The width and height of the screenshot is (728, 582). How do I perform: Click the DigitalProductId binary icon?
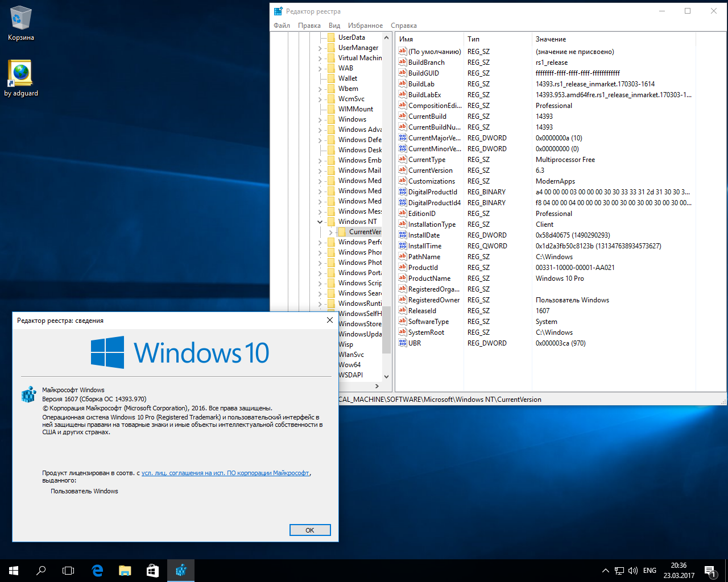pyautogui.click(x=403, y=192)
